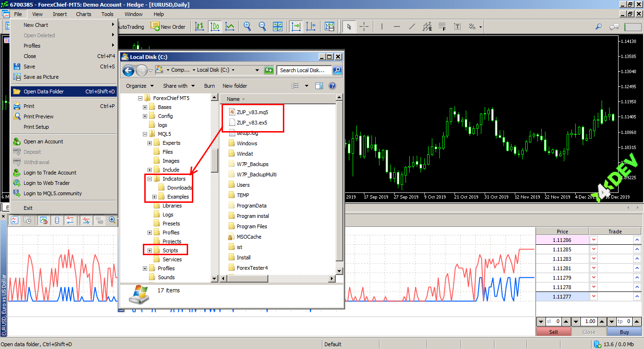Screen dimensions: 644x349
Task: Select the horizontal line drawing tool
Action: tap(397, 27)
